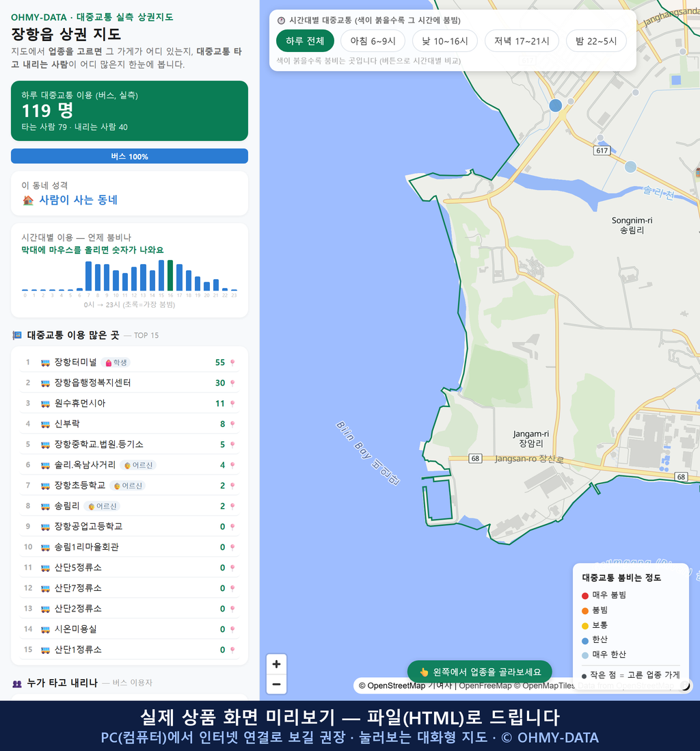
Task: Zoom in the map with plus button
Action: pyautogui.click(x=276, y=664)
